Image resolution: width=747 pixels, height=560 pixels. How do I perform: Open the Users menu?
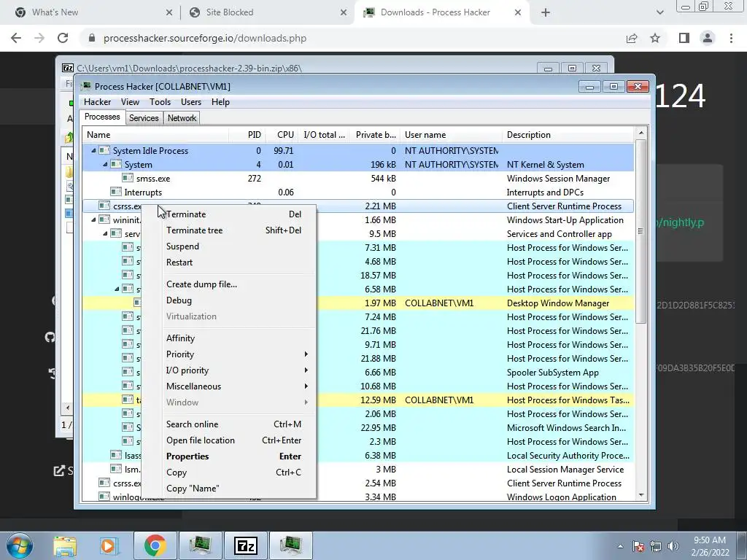(191, 102)
